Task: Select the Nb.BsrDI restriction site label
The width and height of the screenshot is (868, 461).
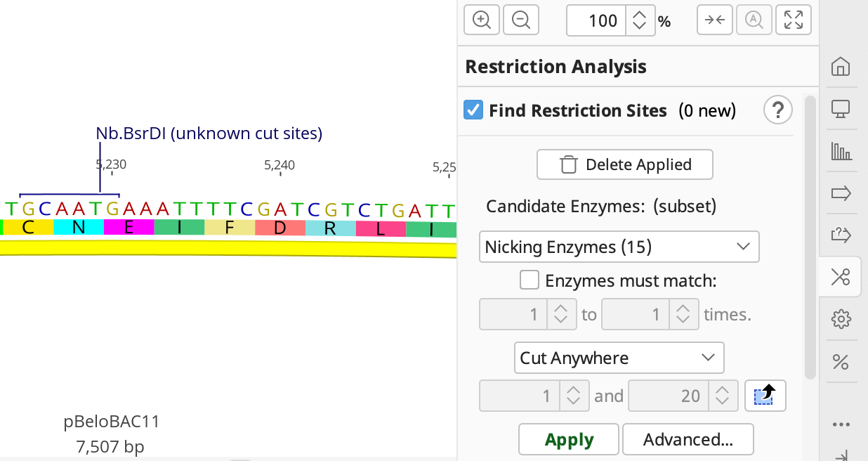Action: [x=209, y=134]
